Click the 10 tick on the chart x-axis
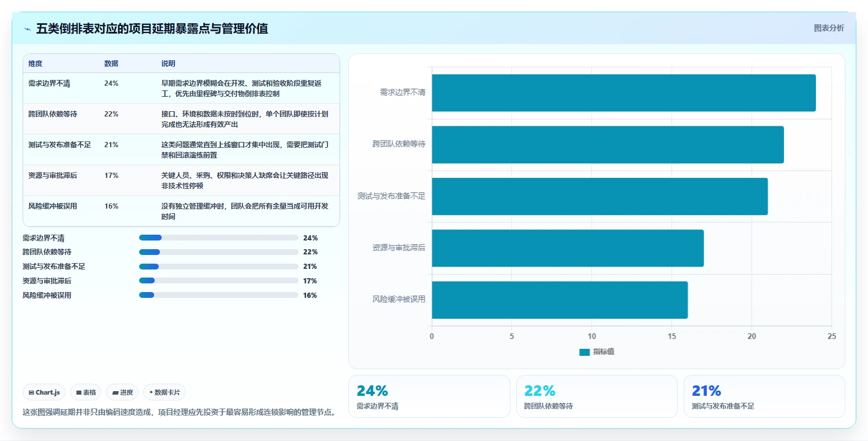868x441 pixels. [x=592, y=336]
